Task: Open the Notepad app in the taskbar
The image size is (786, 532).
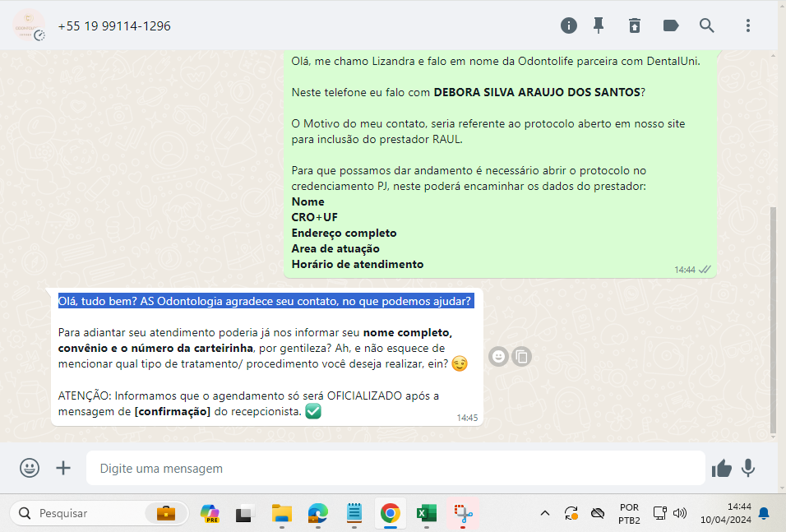Action: click(x=354, y=513)
